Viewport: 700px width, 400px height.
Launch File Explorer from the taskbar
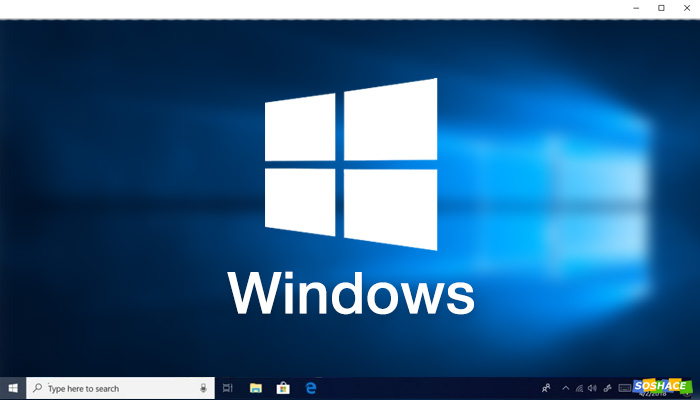256,388
